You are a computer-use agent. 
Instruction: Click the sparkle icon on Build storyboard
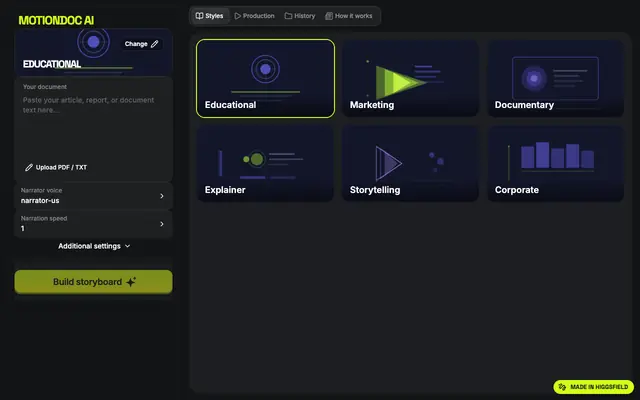click(x=131, y=282)
